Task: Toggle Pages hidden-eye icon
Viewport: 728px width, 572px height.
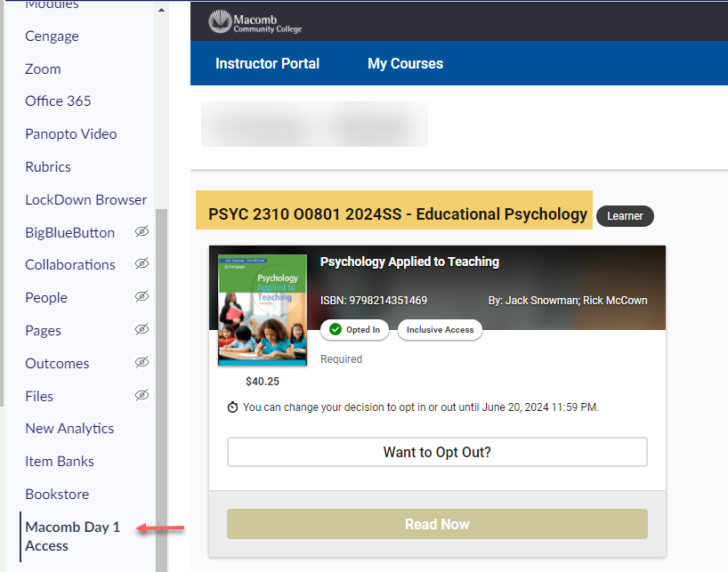Action: [142, 329]
